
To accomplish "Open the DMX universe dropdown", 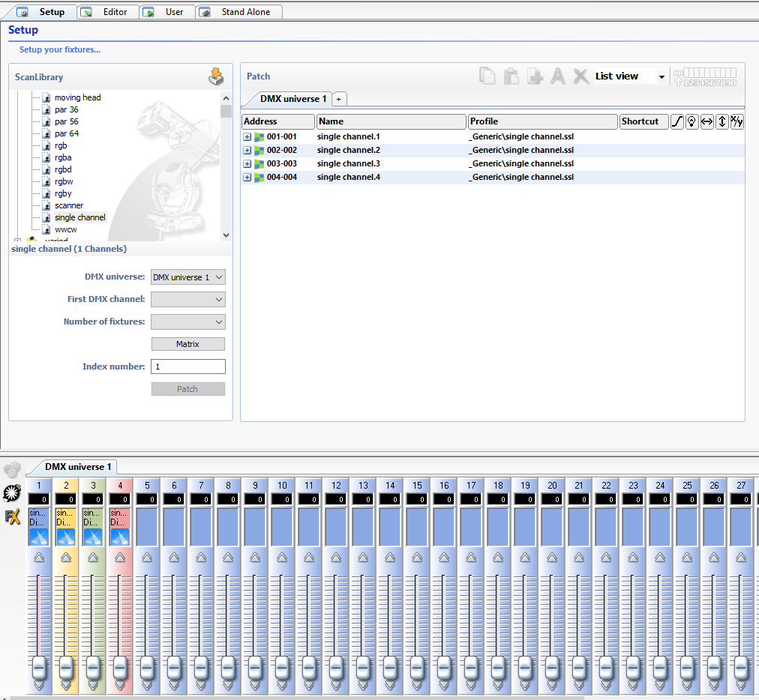I will [x=187, y=277].
